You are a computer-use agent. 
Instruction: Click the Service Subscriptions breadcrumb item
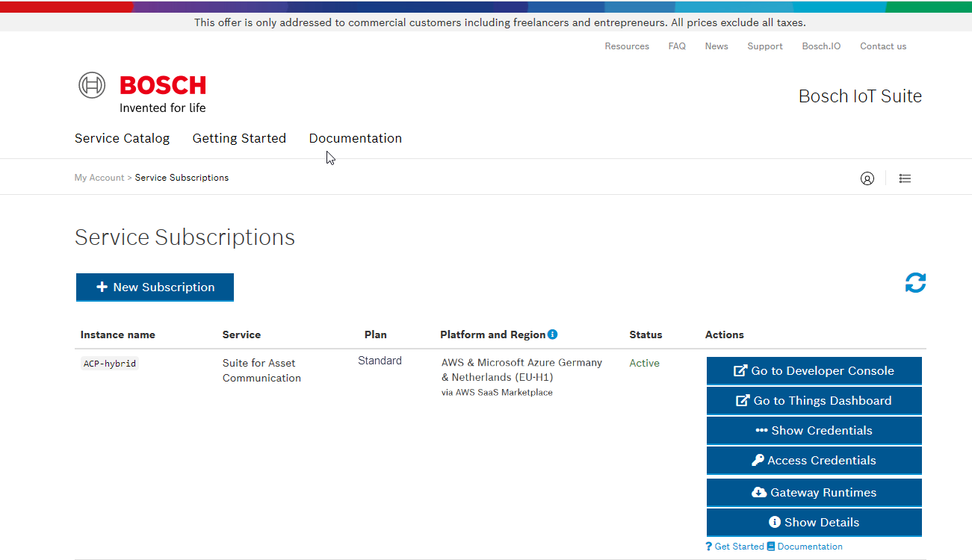tap(182, 178)
